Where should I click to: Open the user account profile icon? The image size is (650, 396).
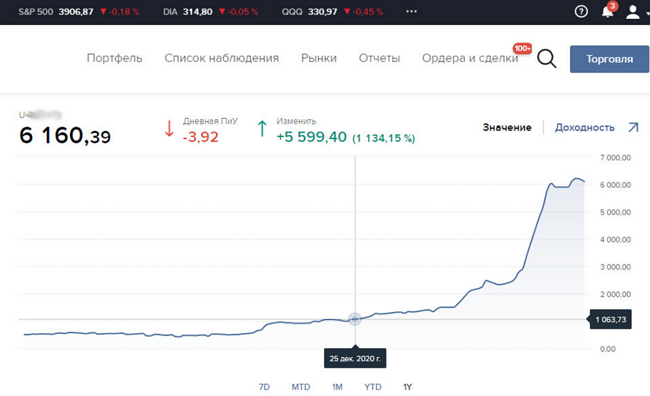coord(633,12)
